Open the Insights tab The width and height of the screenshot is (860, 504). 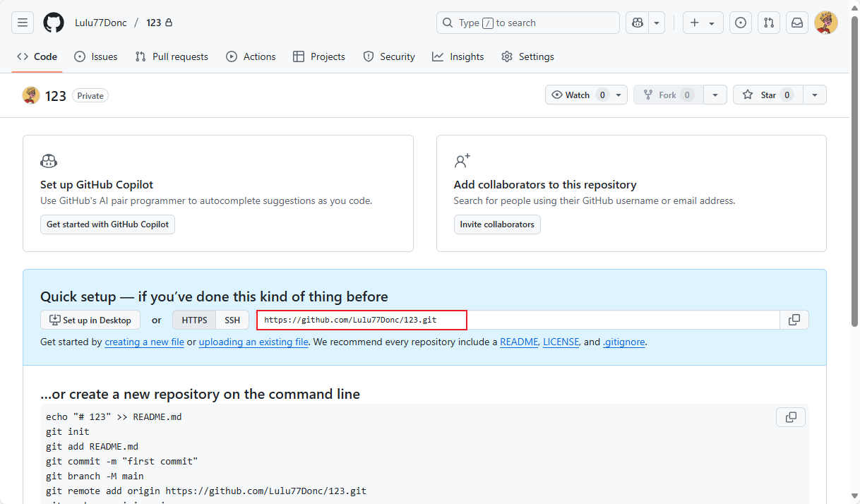pyautogui.click(x=458, y=56)
